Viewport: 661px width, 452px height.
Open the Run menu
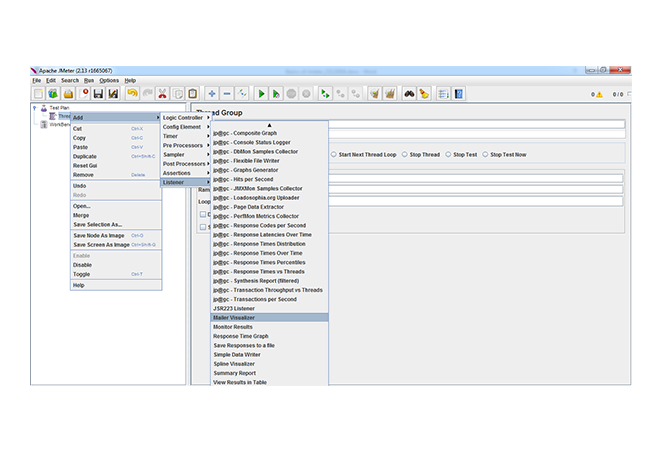click(x=89, y=81)
